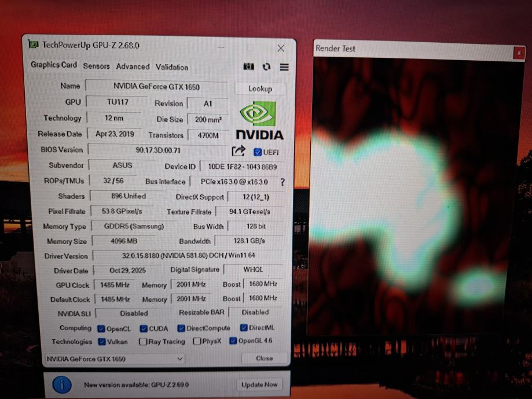Screen dimensions: 532x399
Task: Click the Pixel Fillrate 53.8 GPixel/s
Action: (x=122, y=211)
